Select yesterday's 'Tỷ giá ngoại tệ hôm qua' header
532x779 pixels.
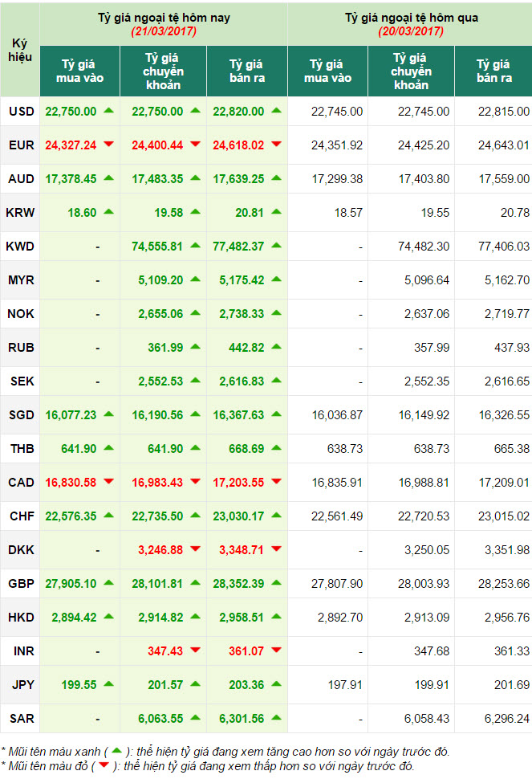pyautogui.click(x=412, y=18)
